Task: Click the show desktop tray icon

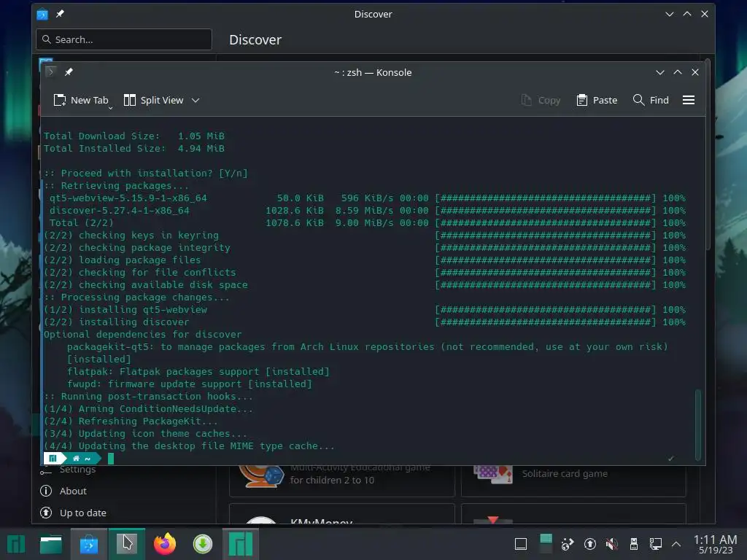Action: click(521, 544)
